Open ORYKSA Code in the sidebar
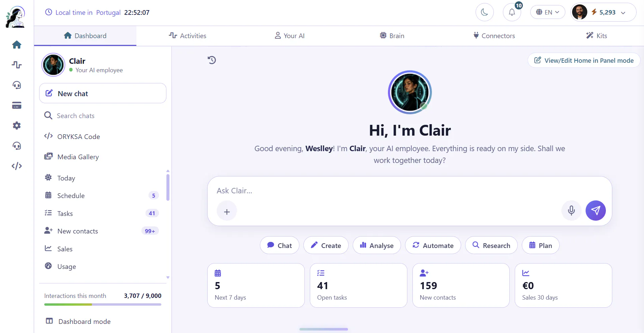This screenshot has width=644, height=333. pos(103,137)
